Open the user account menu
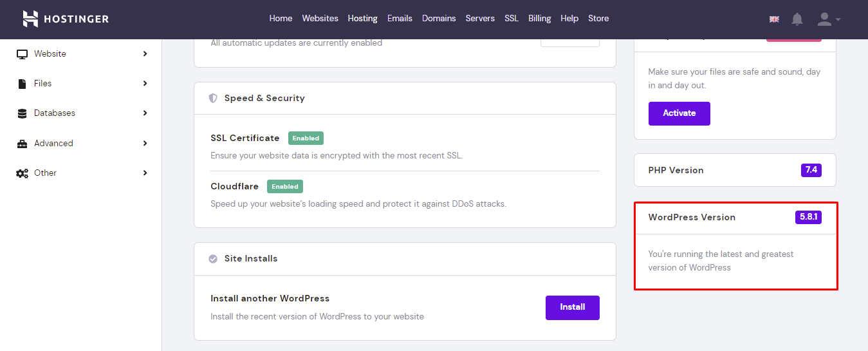This screenshot has width=868, height=351. [828, 19]
